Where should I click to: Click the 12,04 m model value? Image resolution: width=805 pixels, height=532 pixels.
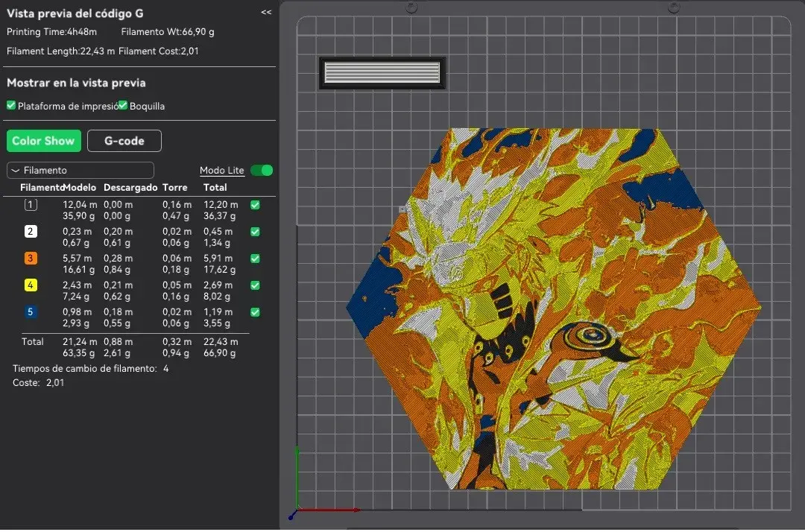click(80, 205)
